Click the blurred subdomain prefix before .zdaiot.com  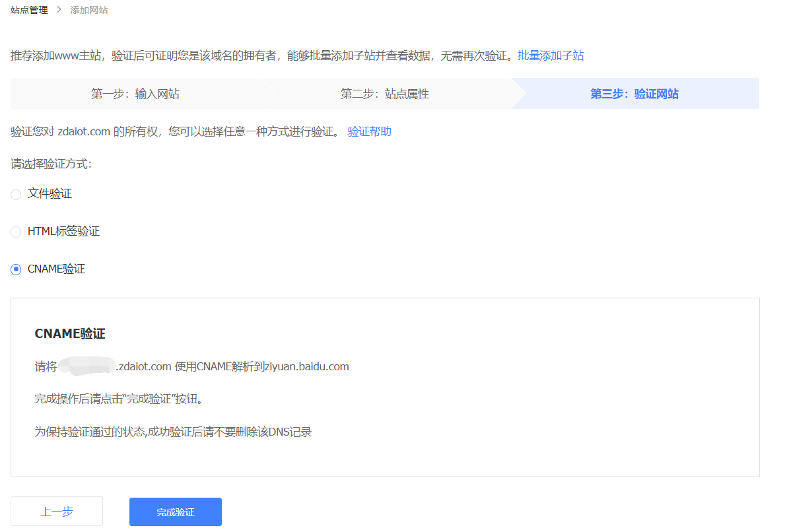pyautogui.click(x=86, y=366)
